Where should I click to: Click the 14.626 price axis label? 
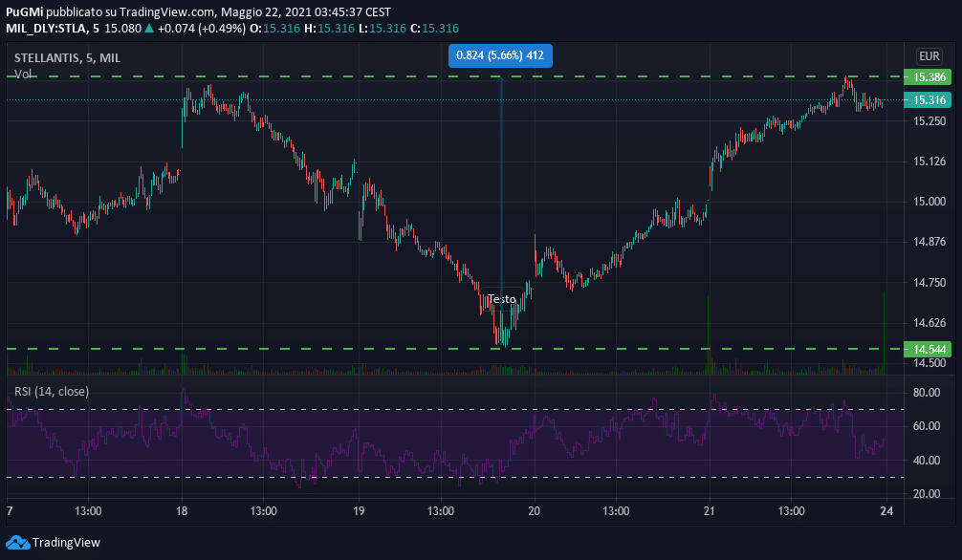(x=929, y=323)
